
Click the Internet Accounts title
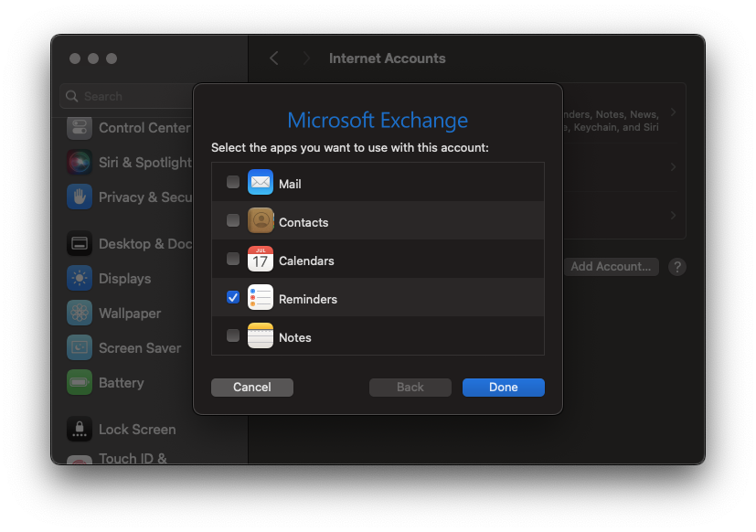tap(388, 59)
